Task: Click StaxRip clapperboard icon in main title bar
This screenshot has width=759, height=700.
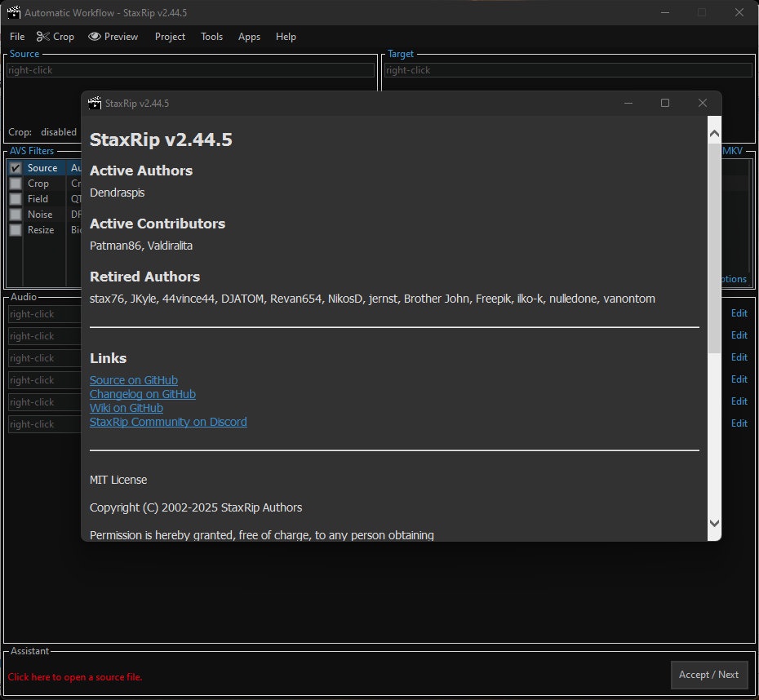Action: click(x=14, y=12)
